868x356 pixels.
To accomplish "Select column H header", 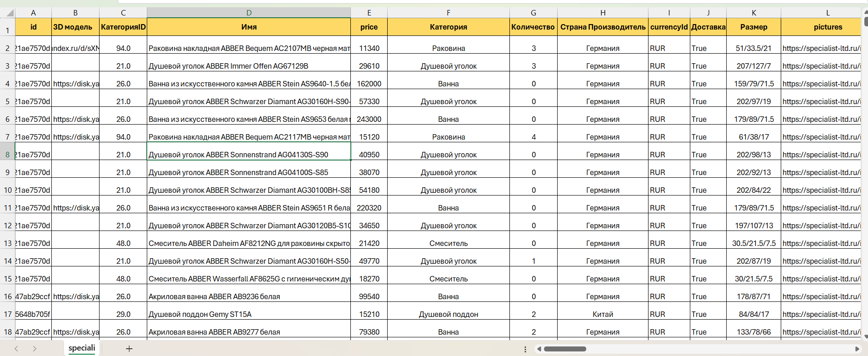I will [x=603, y=13].
